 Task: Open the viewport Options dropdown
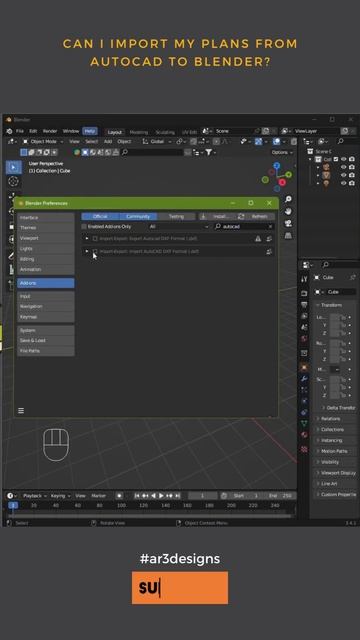point(282,152)
